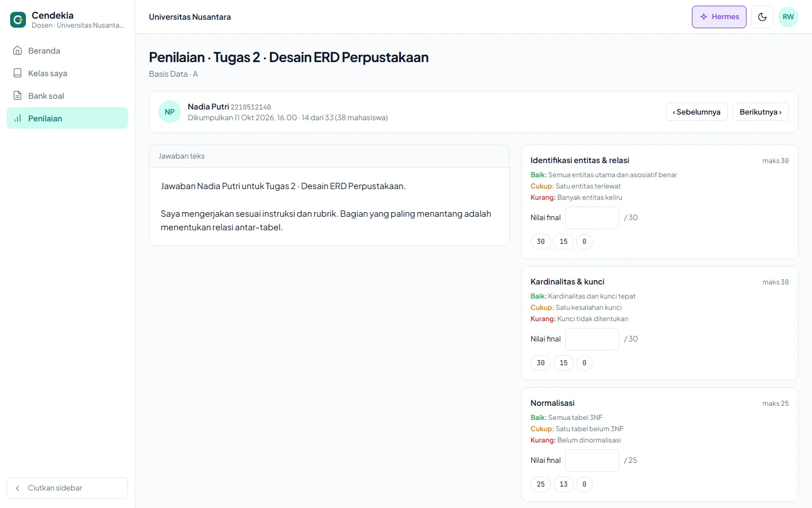Pick the 0 preset for Normalisasi

(x=584, y=484)
